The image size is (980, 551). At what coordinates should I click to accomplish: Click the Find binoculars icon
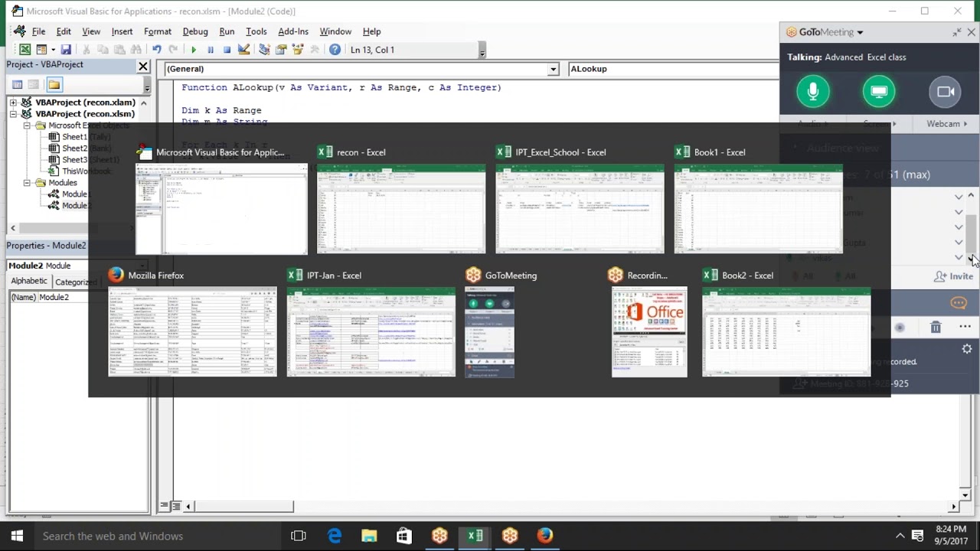pos(136,50)
